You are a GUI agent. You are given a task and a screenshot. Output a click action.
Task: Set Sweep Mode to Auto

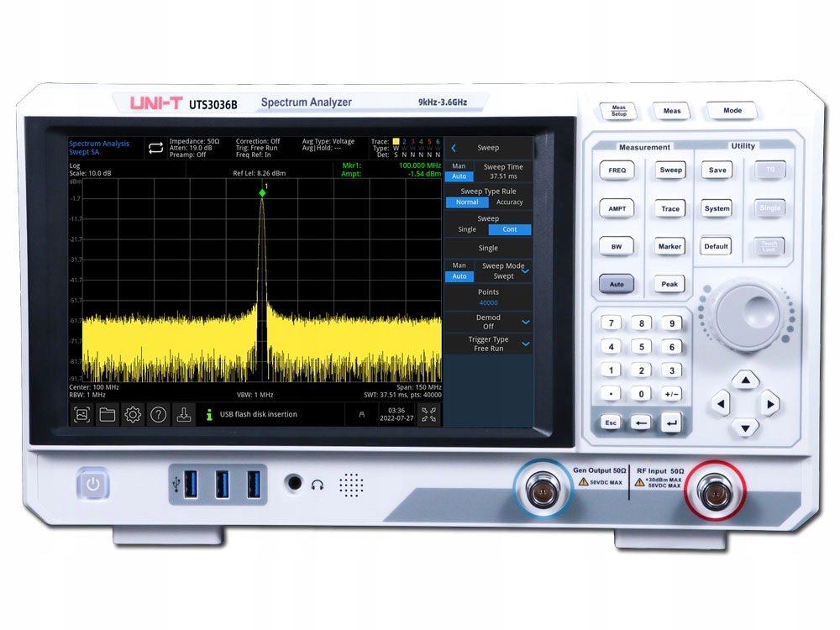[x=459, y=276]
